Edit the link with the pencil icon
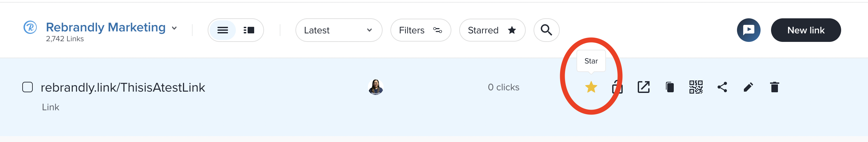Viewport: 868px width, 142px height. pos(748,87)
